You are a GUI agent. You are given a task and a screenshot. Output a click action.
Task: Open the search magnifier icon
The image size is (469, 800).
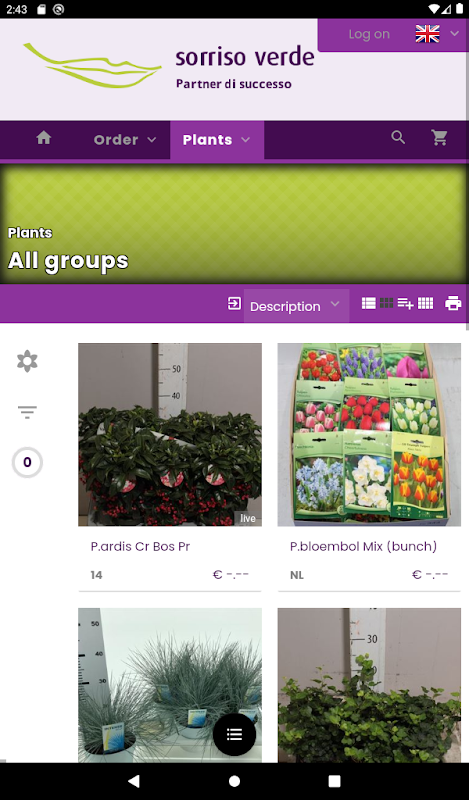click(398, 137)
